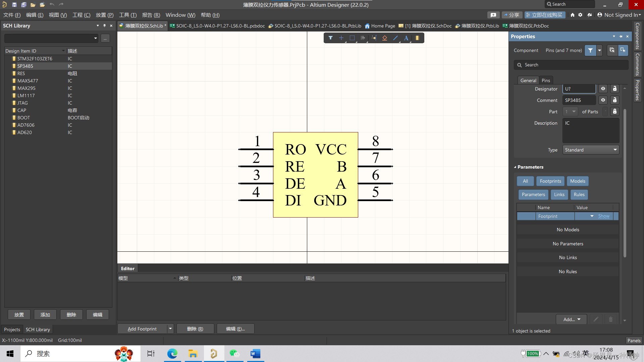Click the move objects cross icon
Viewport: 644px width, 362px height.
click(341, 38)
